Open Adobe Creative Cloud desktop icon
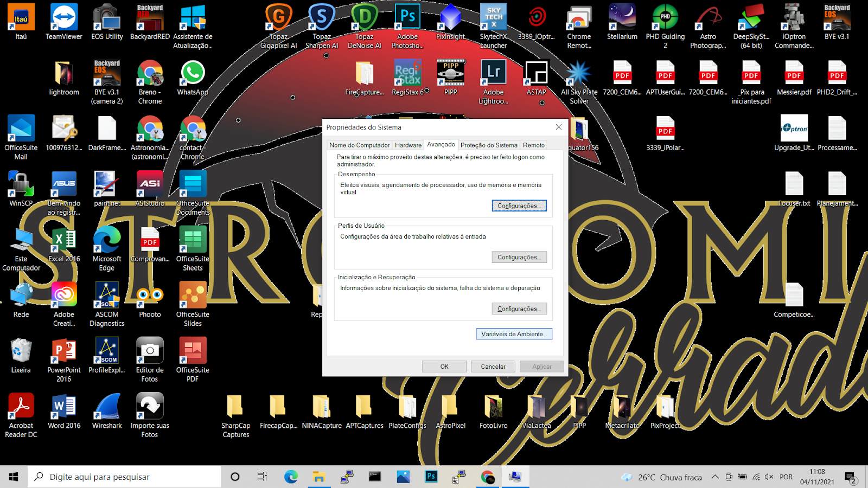This screenshot has width=868, height=488. tap(64, 304)
